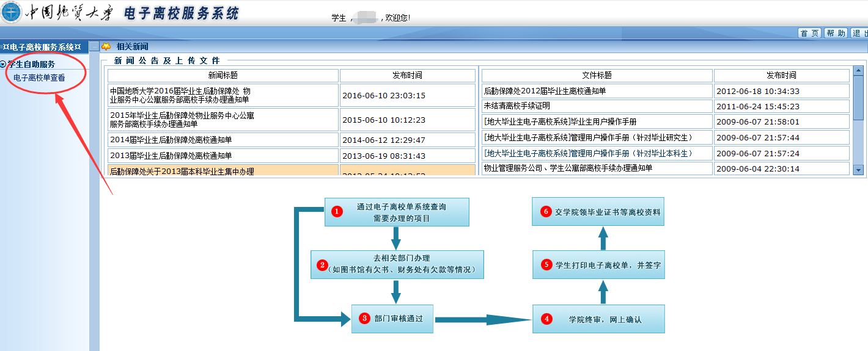Click the 退出 logout button
This screenshot has height=351, width=868.
pos(859,33)
